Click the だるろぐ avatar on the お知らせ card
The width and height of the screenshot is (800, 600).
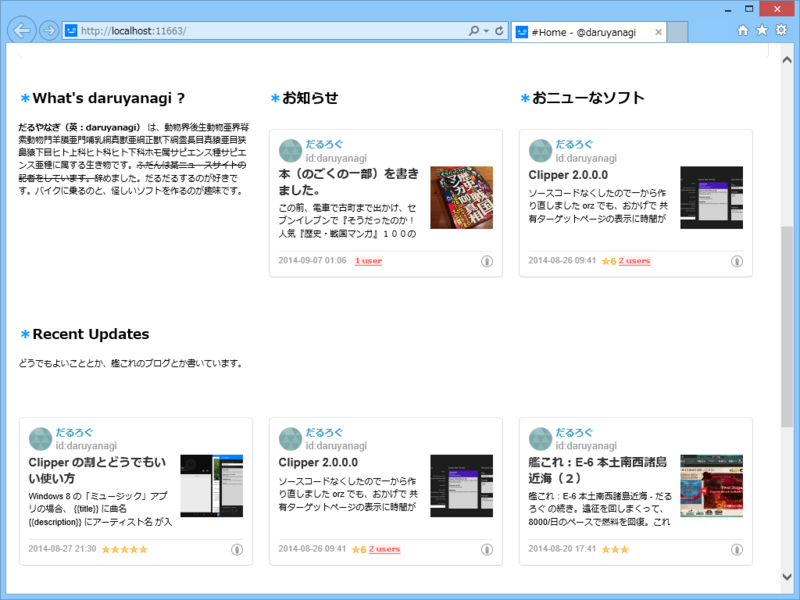[290, 149]
